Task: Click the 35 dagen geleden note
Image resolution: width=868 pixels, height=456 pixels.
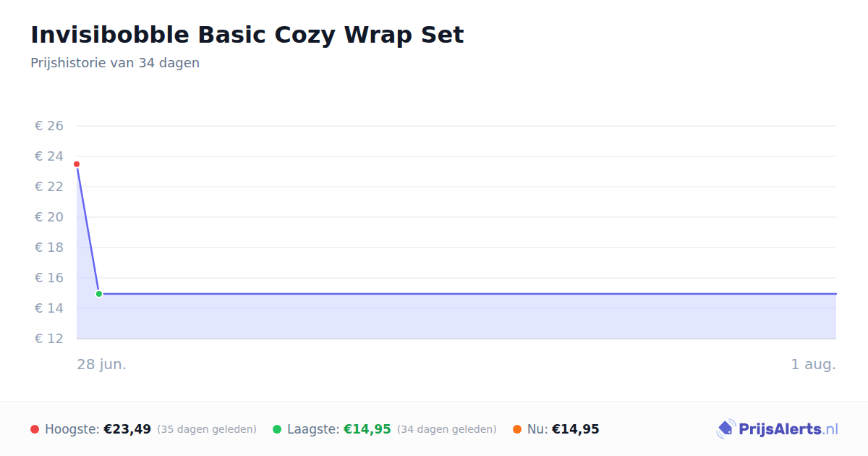Action: pyautogui.click(x=207, y=429)
